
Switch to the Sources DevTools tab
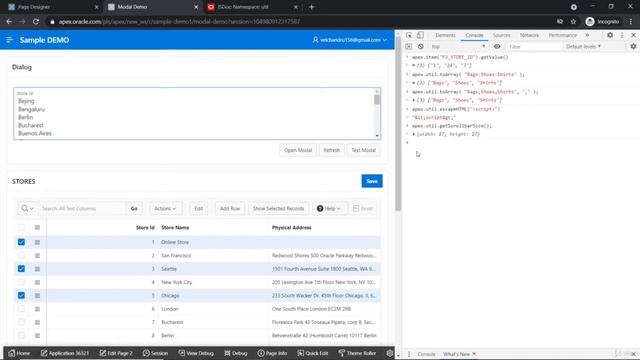pos(501,36)
